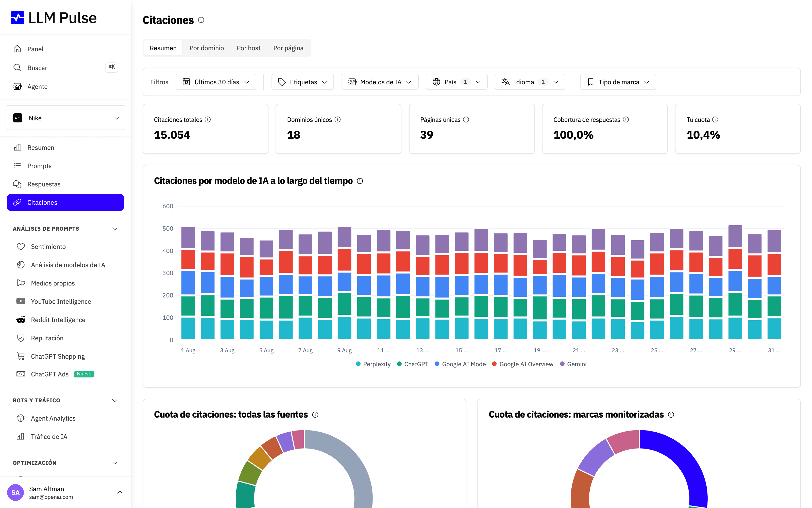Click the Prompts list icon
This screenshot has height=508, width=812.
pos(17,166)
